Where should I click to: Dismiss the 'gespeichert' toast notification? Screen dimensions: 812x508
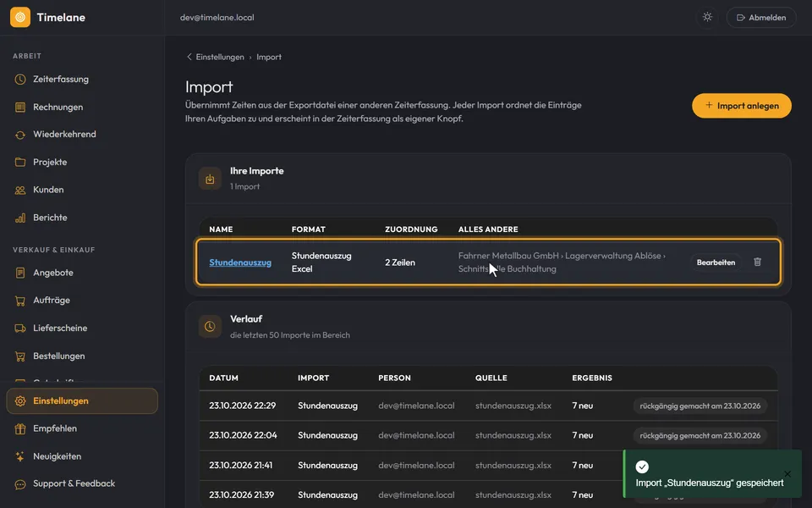pyautogui.click(x=787, y=474)
